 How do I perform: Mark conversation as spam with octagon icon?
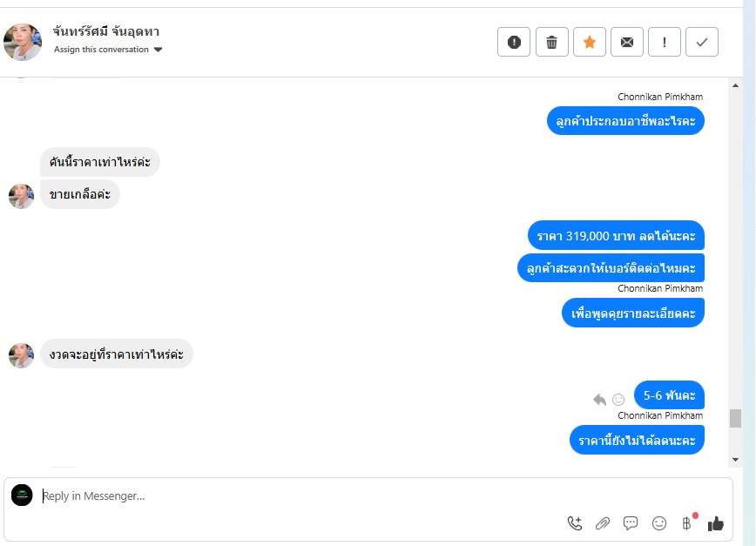[514, 42]
